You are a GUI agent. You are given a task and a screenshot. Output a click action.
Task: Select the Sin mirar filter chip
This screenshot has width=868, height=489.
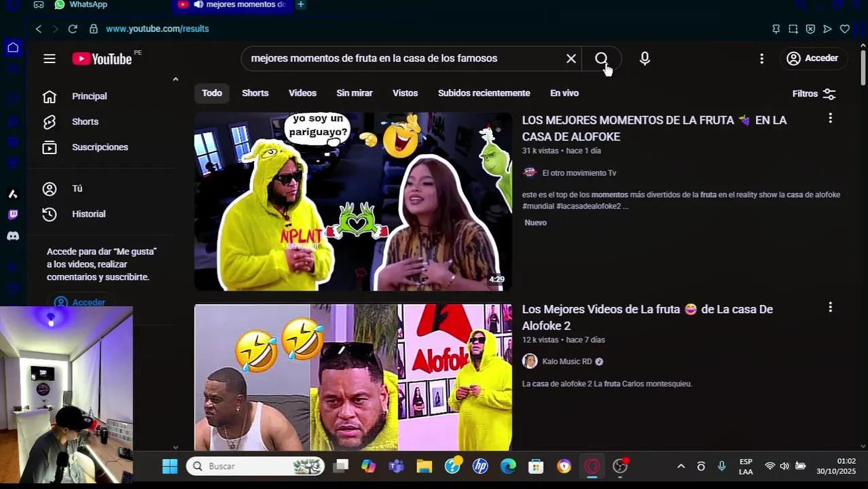[355, 93]
